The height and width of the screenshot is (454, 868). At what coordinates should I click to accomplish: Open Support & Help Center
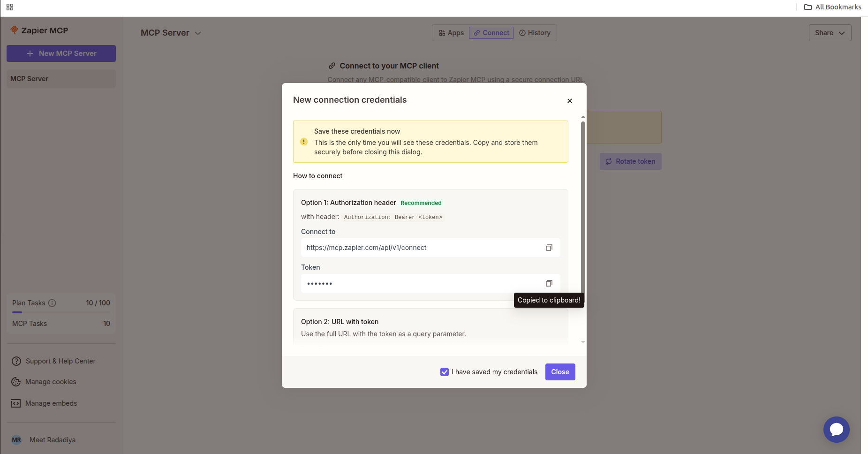click(60, 361)
